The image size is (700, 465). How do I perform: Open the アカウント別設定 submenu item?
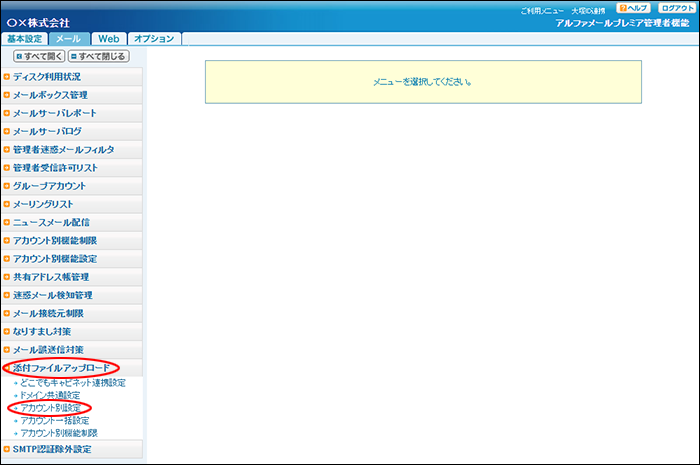click(50, 408)
